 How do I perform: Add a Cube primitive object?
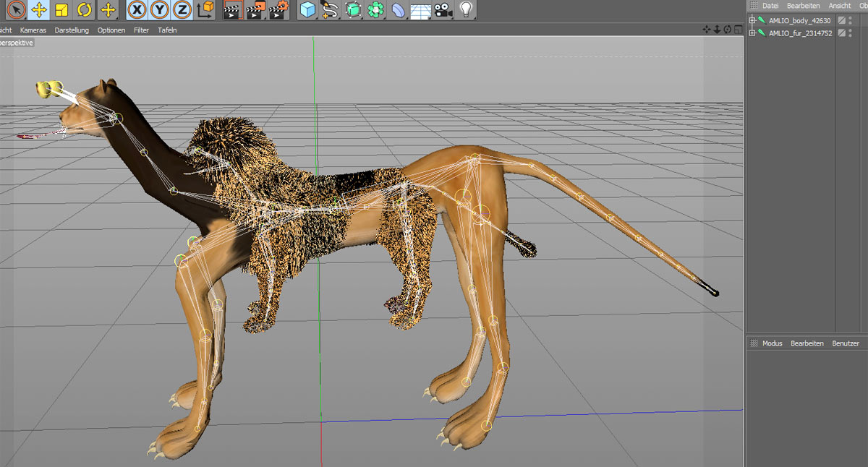click(308, 9)
